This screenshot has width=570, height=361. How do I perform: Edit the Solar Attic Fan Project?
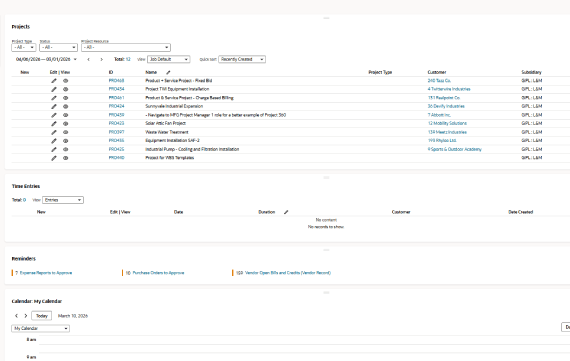[x=54, y=124]
